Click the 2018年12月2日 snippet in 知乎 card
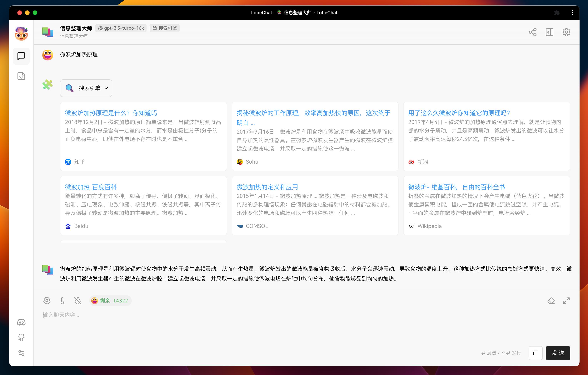Viewport: 588px width, 375px height. (x=143, y=131)
